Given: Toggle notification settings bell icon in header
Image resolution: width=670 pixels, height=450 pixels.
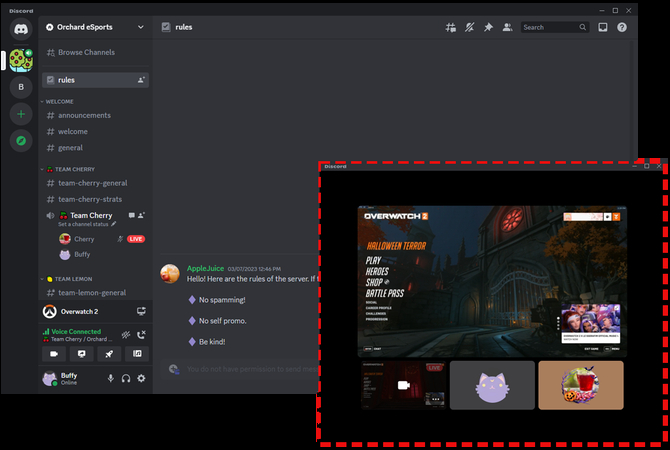Looking at the screenshot, I should [x=470, y=27].
